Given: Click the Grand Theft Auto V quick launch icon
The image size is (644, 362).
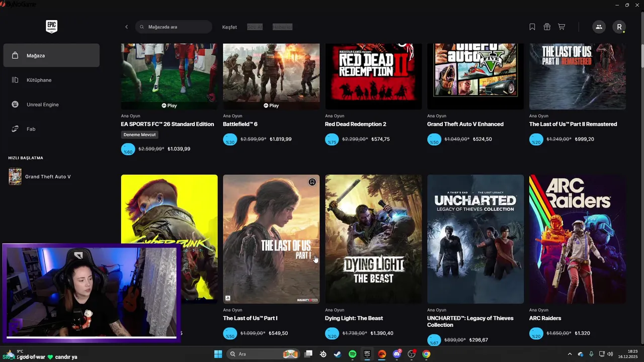Looking at the screenshot, I should [15, 176].
